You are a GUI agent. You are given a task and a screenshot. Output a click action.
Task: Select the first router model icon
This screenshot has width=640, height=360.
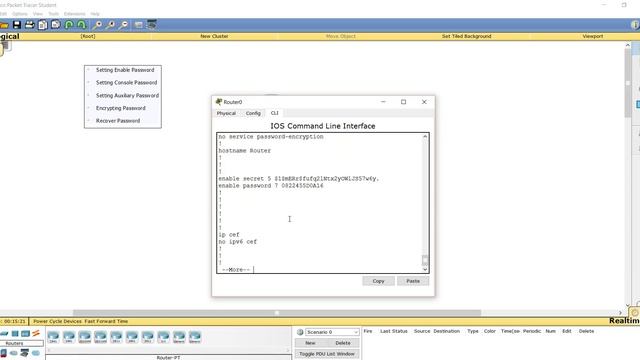coord(53,337)
